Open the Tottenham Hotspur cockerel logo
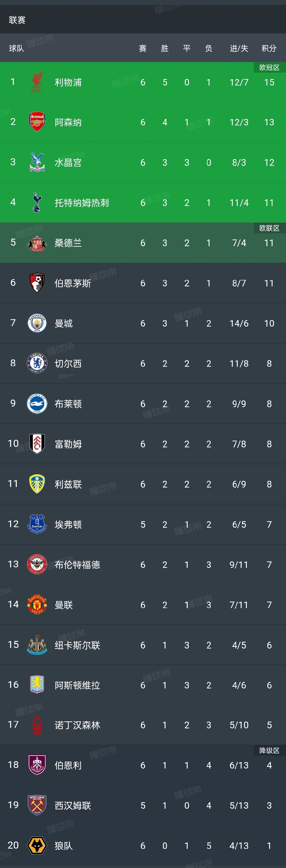The height and width of the screenshot is (868, 286). pyautogui.click(x=37, y=203)
